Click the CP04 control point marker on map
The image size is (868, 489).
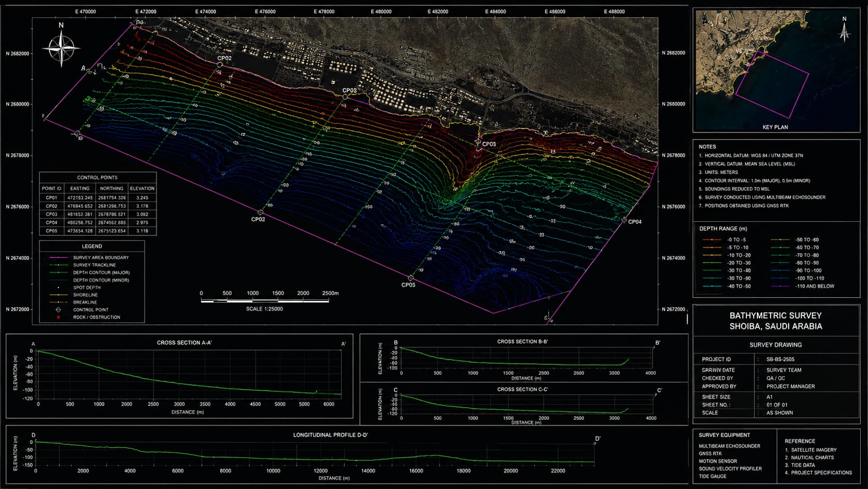pos(624,220)
